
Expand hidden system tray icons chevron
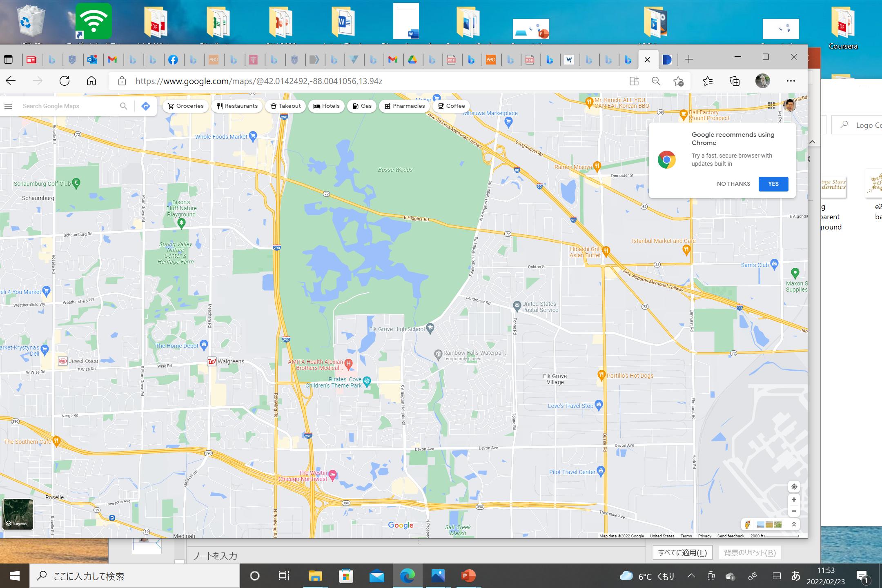click(x=691, y=576)
